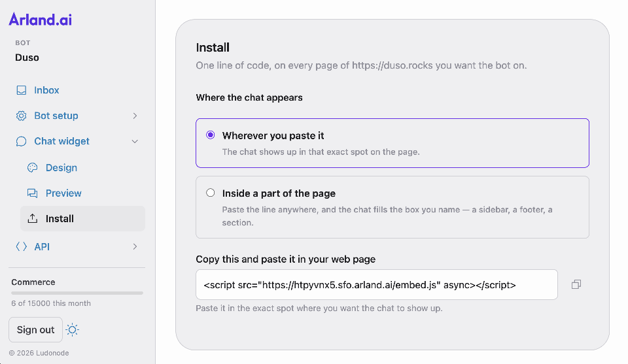The image size is (628, 364).
Task: Click the Duso bot name
Action: tap(27, 58)
